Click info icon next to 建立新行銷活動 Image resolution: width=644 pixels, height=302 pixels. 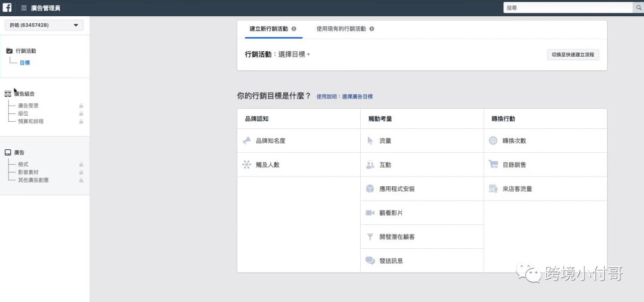pos(293,29)
